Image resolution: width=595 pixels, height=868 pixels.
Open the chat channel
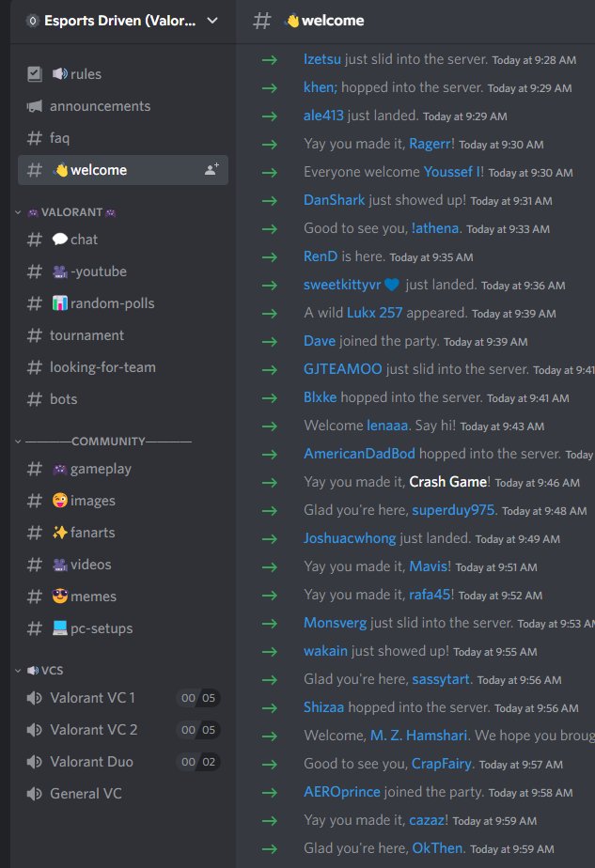123,240
